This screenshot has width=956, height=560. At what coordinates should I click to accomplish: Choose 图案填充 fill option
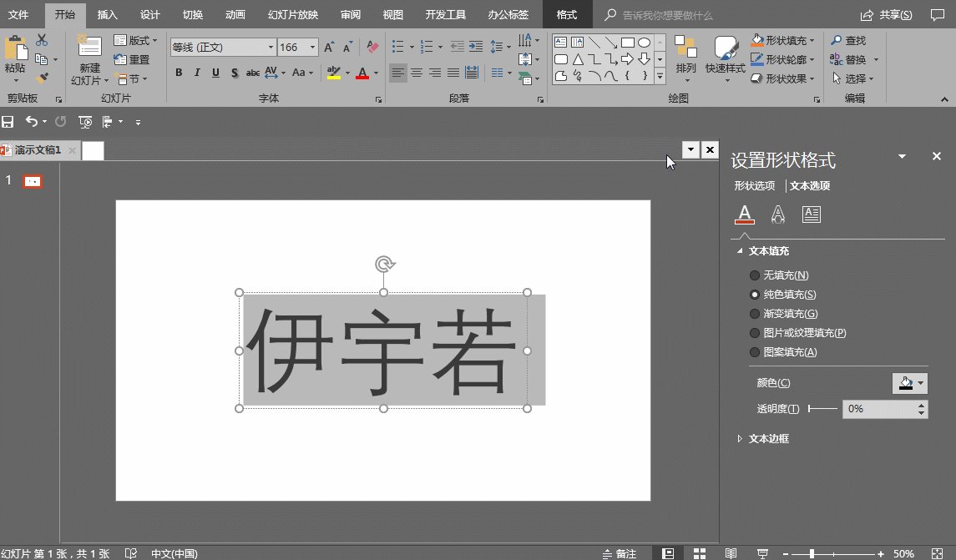pyautogui.click(x=755, y=351)
